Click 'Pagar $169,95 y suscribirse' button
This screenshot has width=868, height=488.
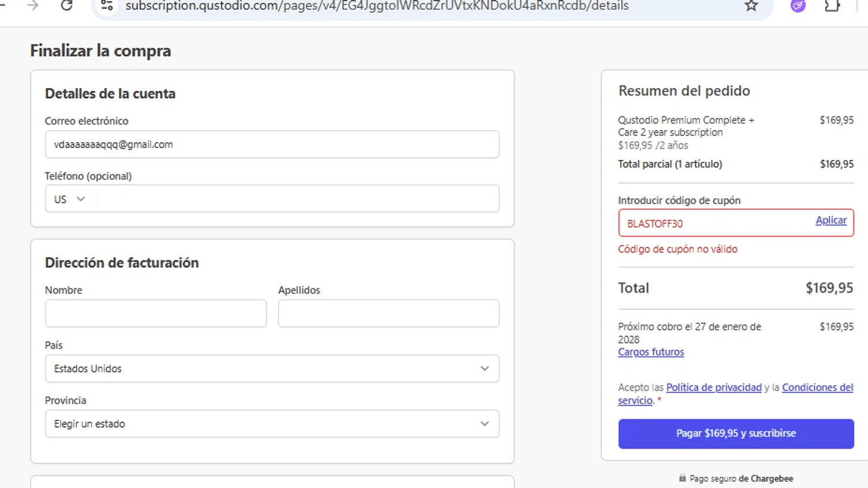coord(736,434)
